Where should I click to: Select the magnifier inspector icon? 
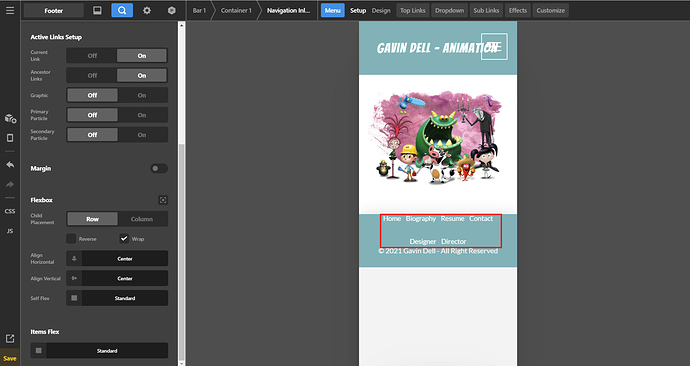click(122, 11)
